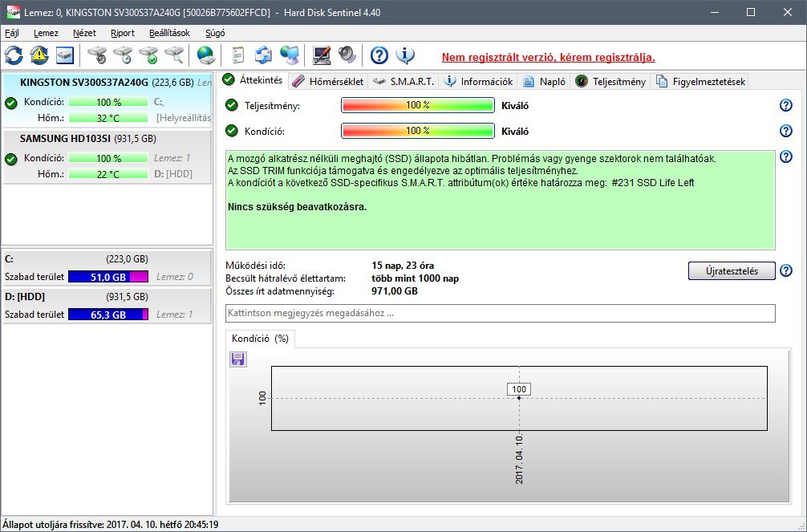Click the SAMSUNG 22 °C temperature bar
This screenshot has height=532, width=807.
[108, 174]
